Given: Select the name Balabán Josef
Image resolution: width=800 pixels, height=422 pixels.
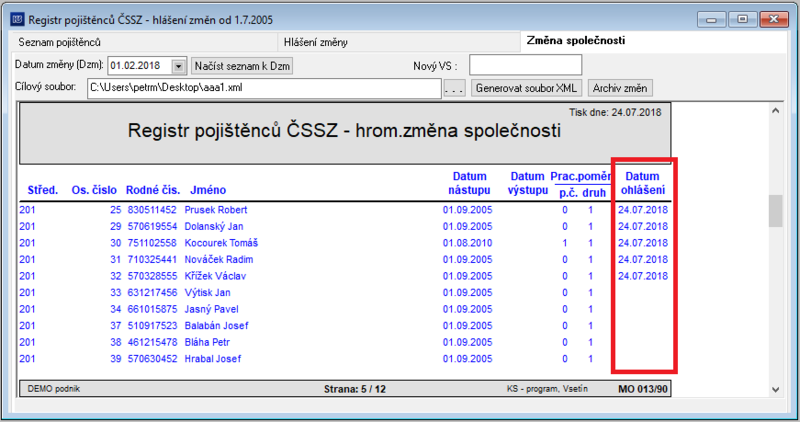Looking at the screenshot, I should coord(217,326).
